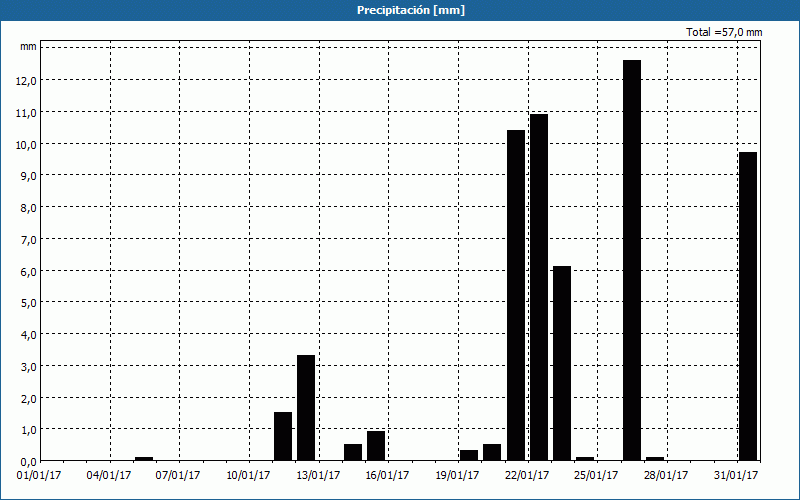Select the y-axis value 0,0
Viewport: 800px width, 500px height.
pos(29,462)
